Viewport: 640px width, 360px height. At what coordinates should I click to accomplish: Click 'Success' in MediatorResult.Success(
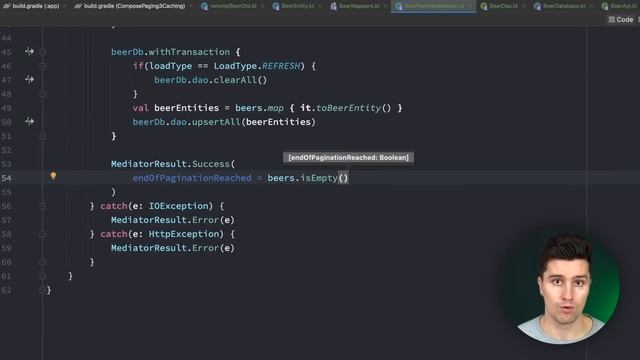(211, 164)
